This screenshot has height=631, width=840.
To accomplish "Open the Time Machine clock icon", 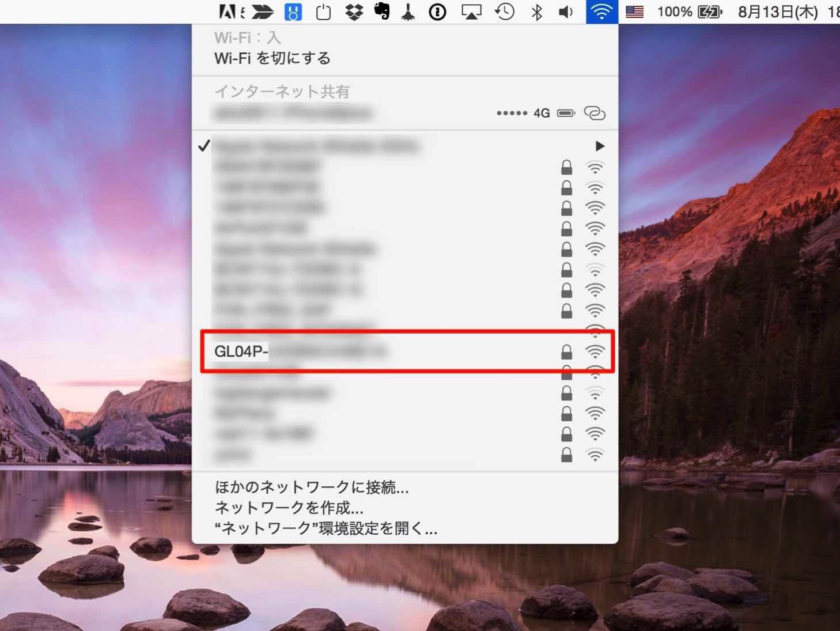I will (504, 12).
